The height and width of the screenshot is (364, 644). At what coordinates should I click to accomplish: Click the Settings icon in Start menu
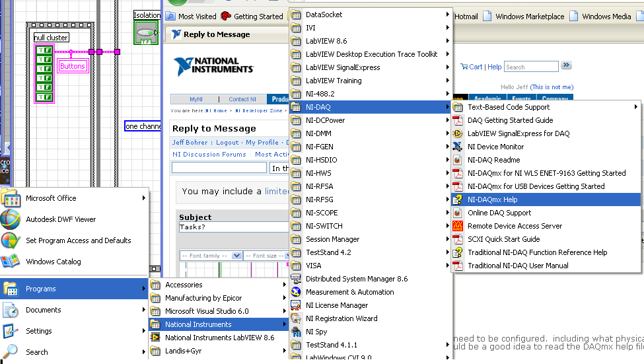pyautogui.click(x=11, y=331)
